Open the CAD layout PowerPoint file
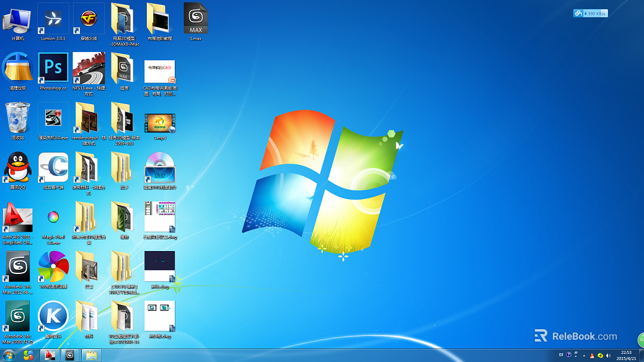 (160, 77)
